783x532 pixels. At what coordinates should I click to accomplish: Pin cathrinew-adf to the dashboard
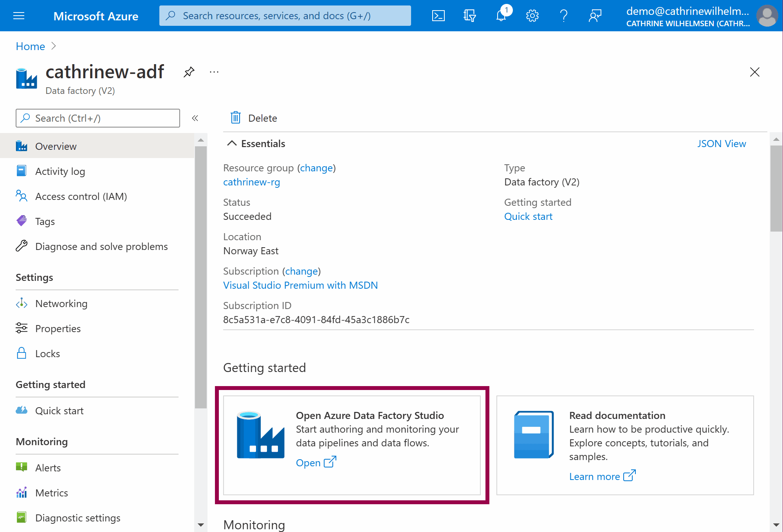pos(189,72)
